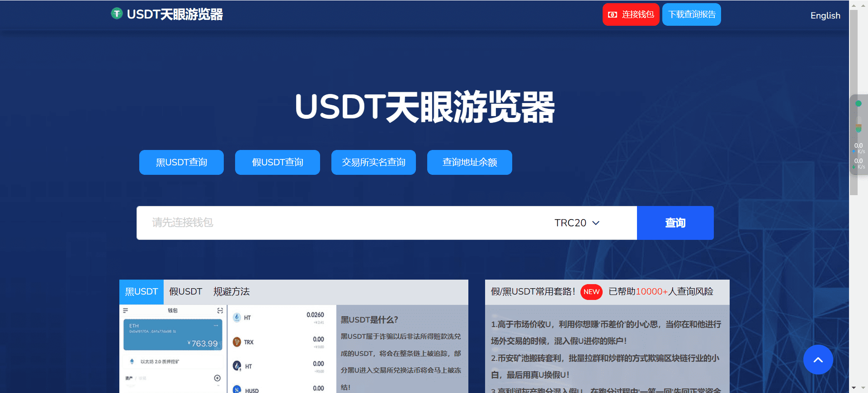Click the red 连接钱包 button
This screenshot has width=868, height=393.
click(631, 14)
